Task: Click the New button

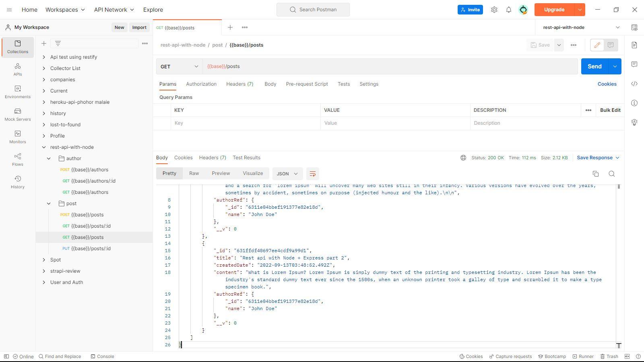Action: tap(119, 27)
